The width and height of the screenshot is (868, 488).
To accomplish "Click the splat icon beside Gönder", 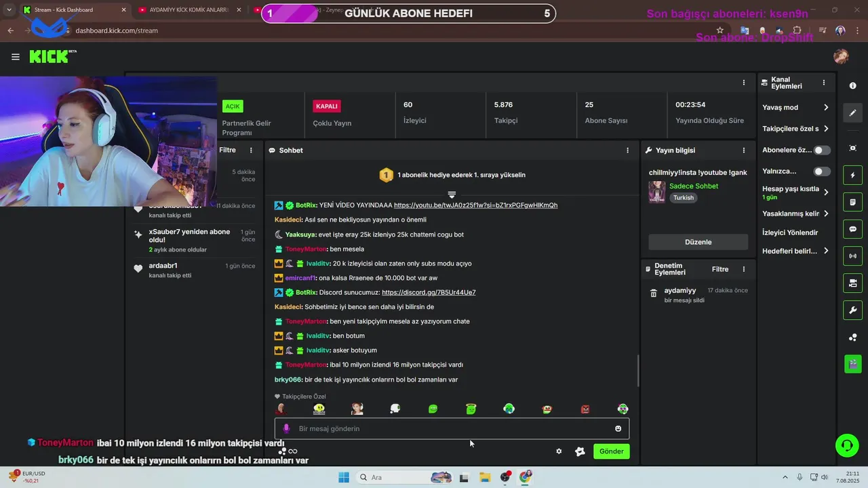I will click(x=580, y=451).
